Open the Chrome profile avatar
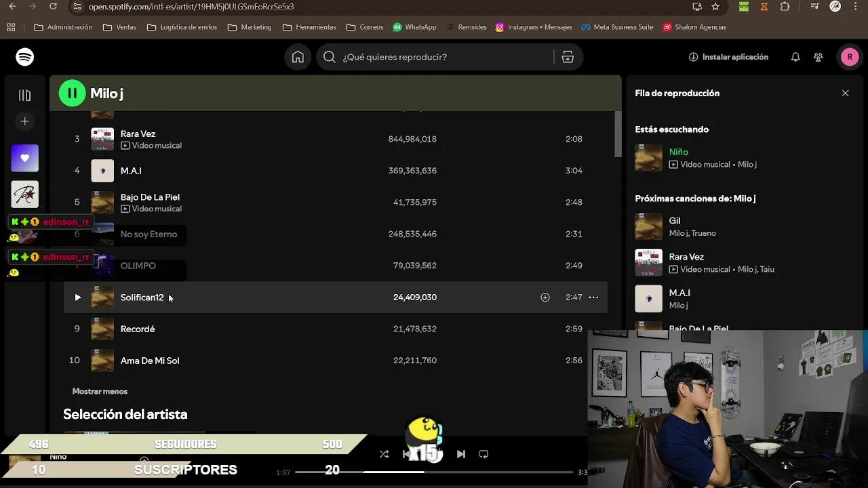This screenshot has width=868, height=488. [x=835, y=7]
